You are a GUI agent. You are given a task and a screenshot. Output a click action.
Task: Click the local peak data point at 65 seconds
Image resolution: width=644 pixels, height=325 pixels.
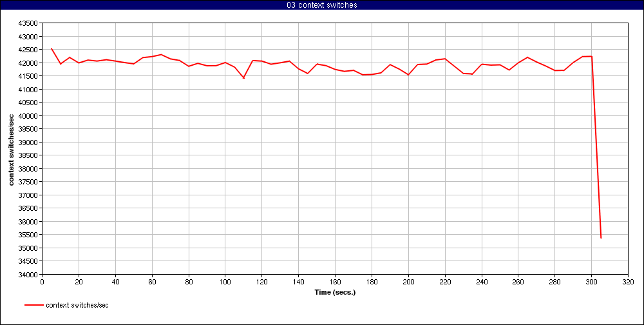[161, 54]
